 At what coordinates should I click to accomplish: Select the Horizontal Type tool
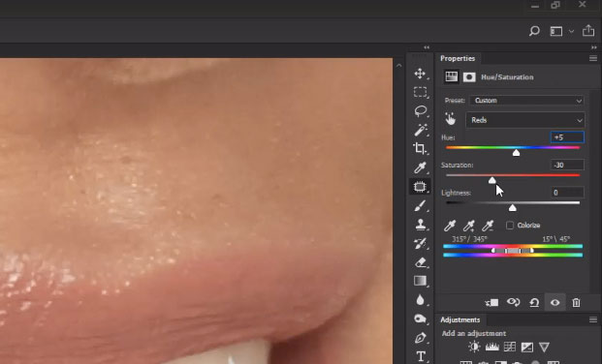pyautogui.click(x=421, y=356)
